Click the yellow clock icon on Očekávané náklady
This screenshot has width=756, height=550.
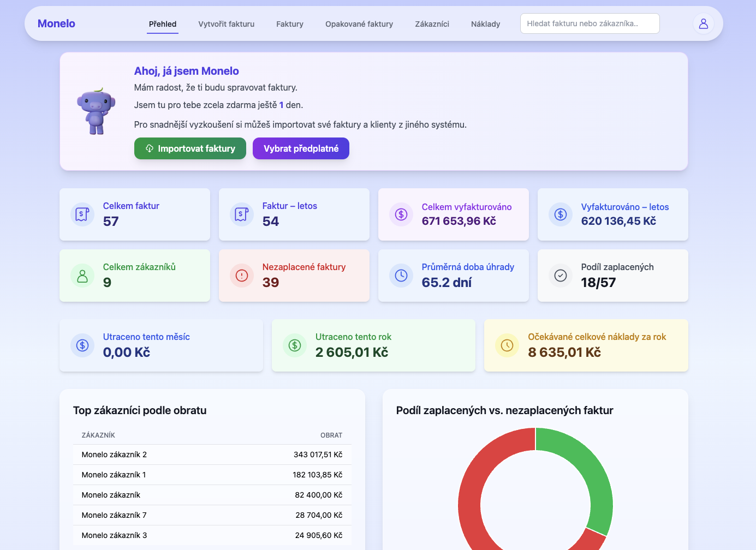point(507,345)
